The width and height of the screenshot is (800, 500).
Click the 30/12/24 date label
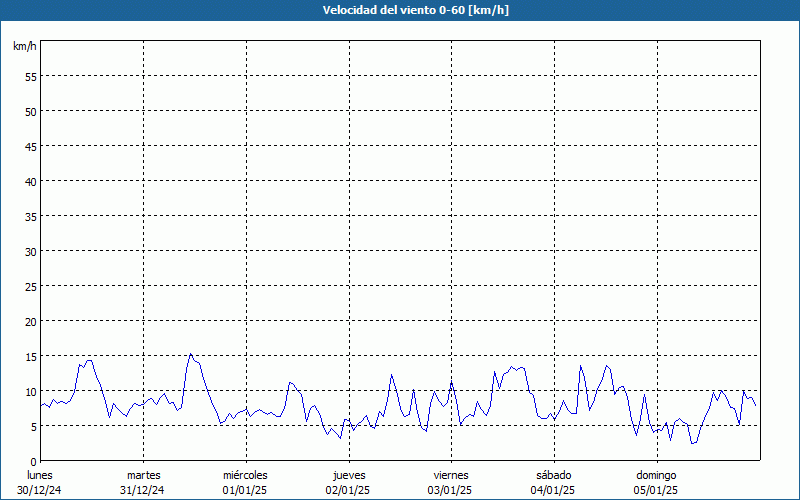point(40,490)
